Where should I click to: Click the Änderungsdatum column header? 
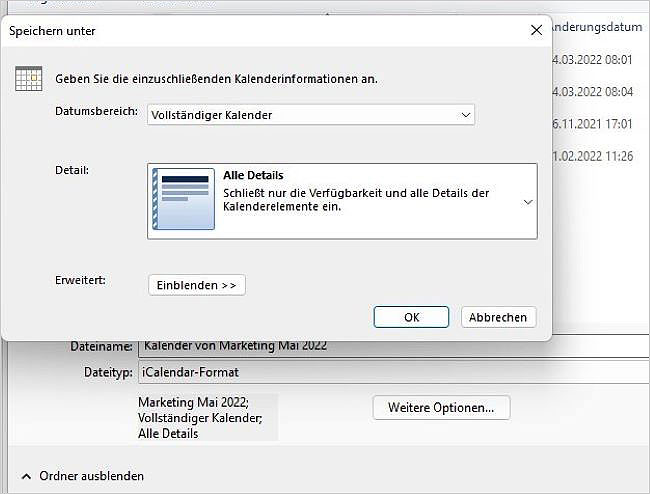pyautogui.click(x=597, y=27)
